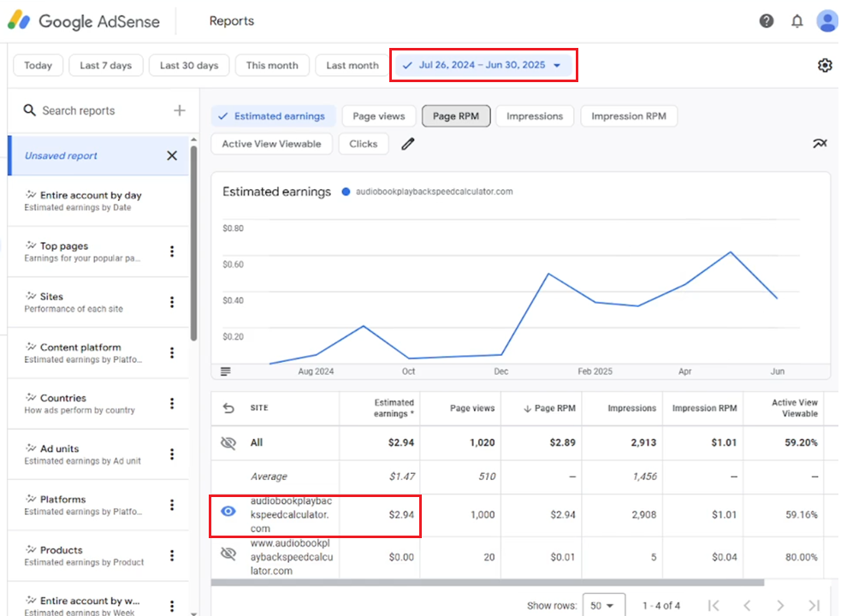This screenshot has height=616, width=841.
Task: Toggle the Impression RPM metric chip
Action: coord(629,116)
